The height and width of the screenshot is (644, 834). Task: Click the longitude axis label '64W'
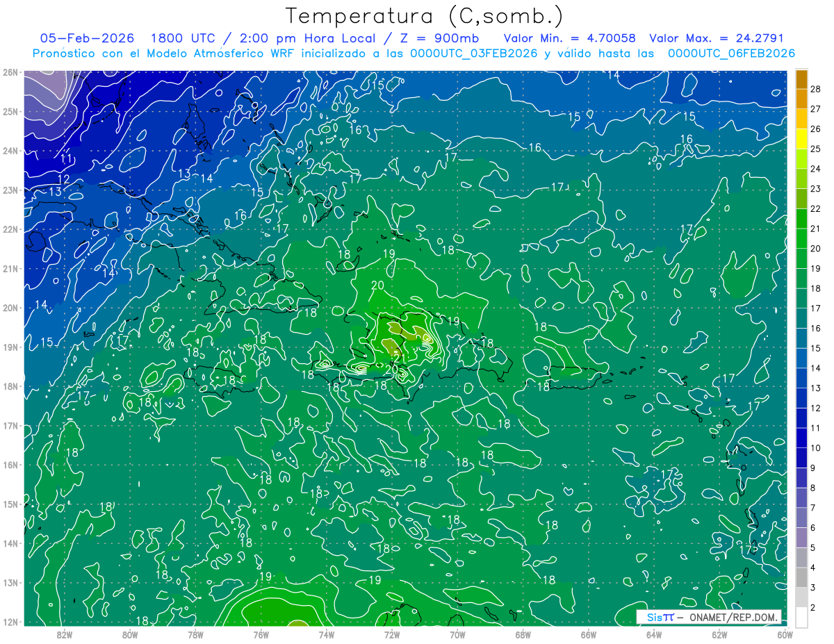(654, 634)
